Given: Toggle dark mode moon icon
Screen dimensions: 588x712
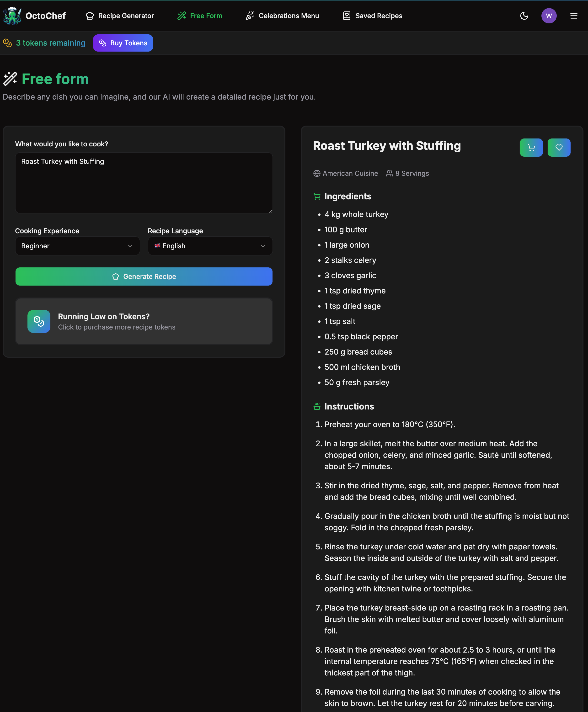Looking at the screenshot, I should click(x=524, y=16).
